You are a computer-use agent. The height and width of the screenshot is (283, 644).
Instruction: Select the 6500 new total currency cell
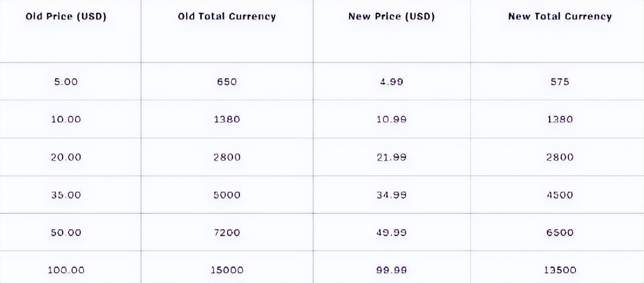pos(560,233)
